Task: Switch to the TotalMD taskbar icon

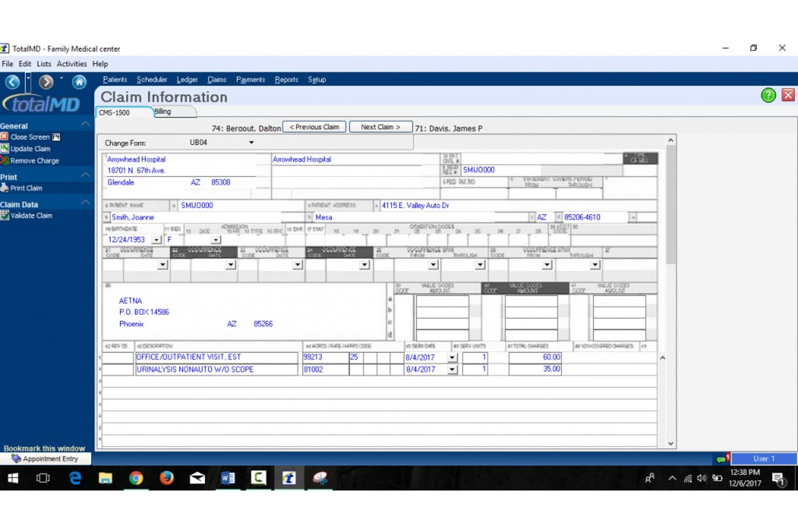Action: [289, 478]
